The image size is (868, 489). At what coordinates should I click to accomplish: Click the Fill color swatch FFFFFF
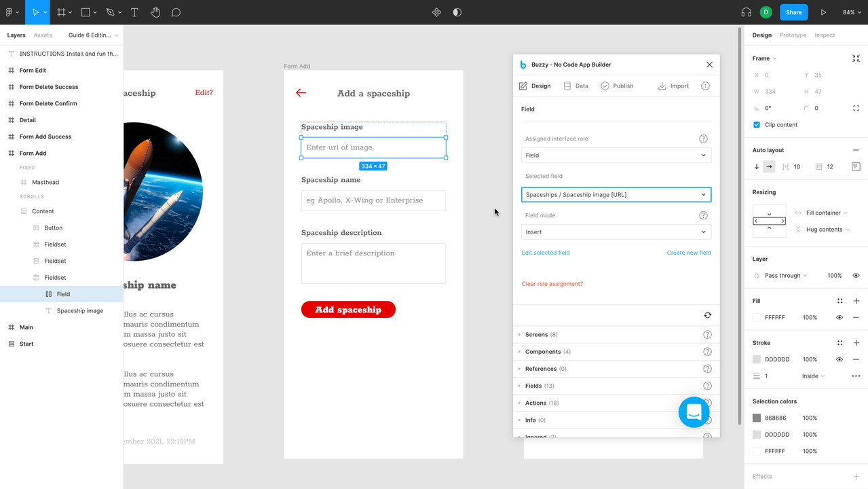tap(757, 318)
